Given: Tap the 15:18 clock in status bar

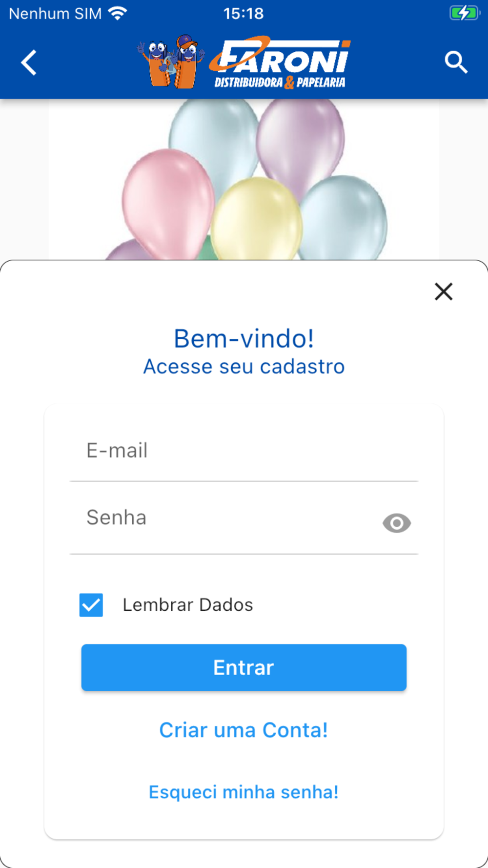Looking at the screenshot, I should point(244,13).
